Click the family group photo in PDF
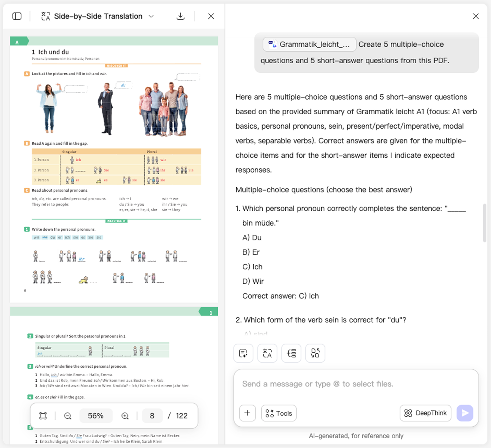Screen dimensions: 491x448 point(164,109)
